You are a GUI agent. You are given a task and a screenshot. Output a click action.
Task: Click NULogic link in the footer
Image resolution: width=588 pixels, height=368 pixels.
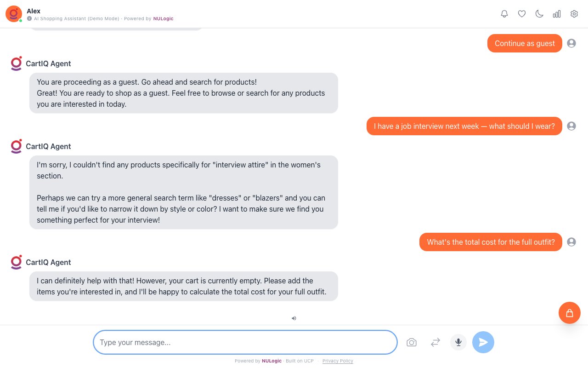click(x=271, y=361)
